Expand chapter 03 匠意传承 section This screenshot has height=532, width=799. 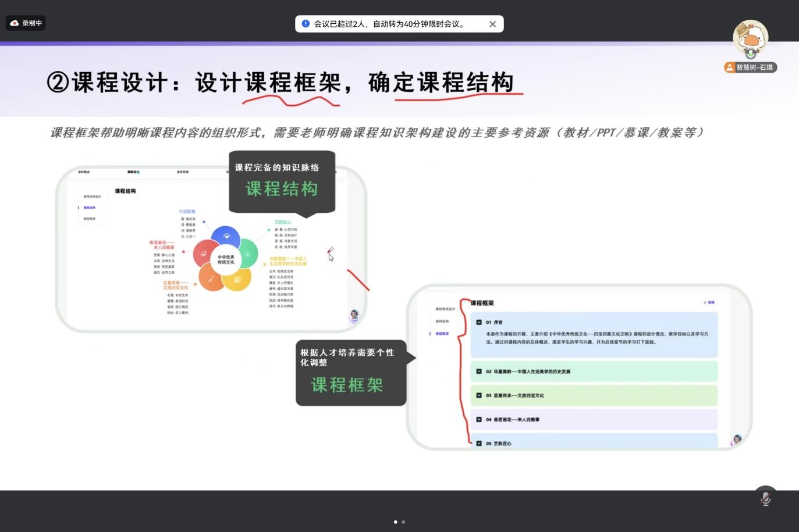pos(479,395)
